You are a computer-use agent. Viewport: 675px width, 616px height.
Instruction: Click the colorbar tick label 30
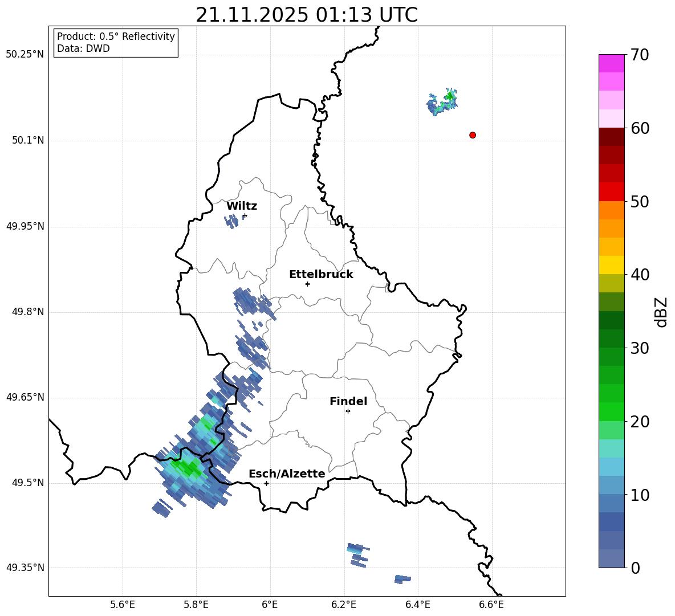[640, 348]
